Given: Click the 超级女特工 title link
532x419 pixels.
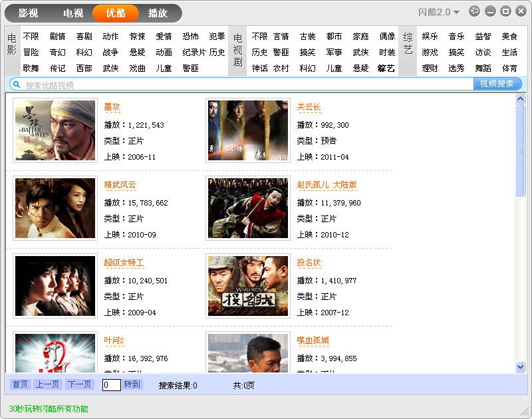Looking at the screenshot, I should [x=124, y=263].
